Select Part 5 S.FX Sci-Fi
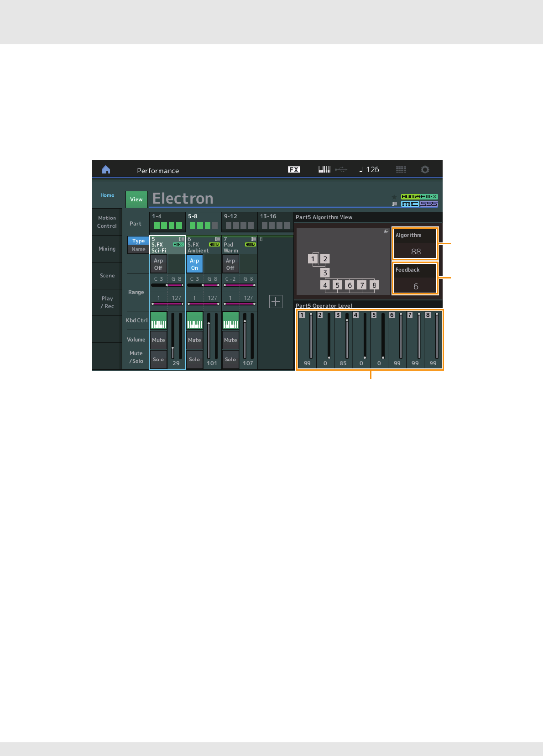 pyautogui.click(x=167, y=245)
